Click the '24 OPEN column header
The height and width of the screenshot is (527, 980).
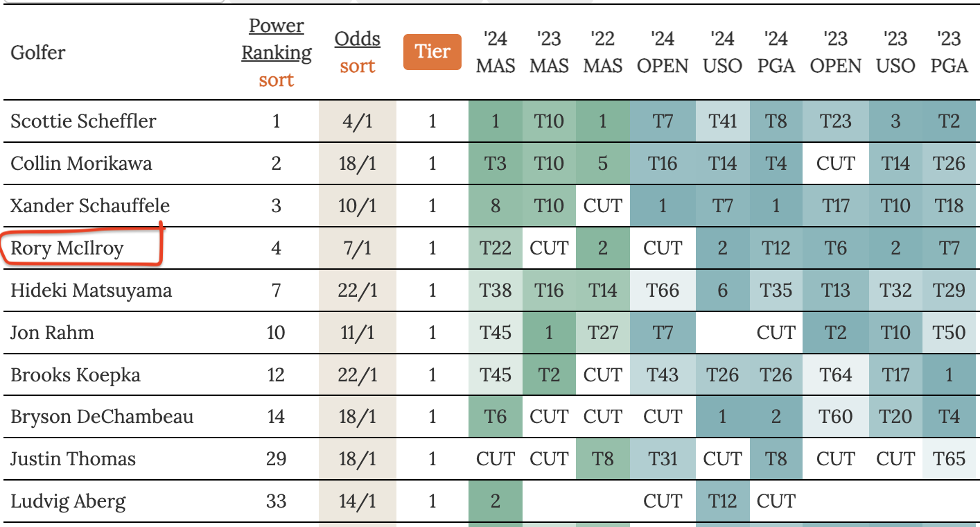click(x=663, y=52)
